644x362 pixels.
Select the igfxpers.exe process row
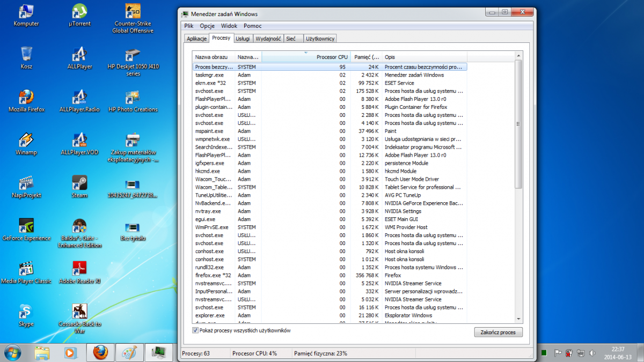tap(330, 163)
